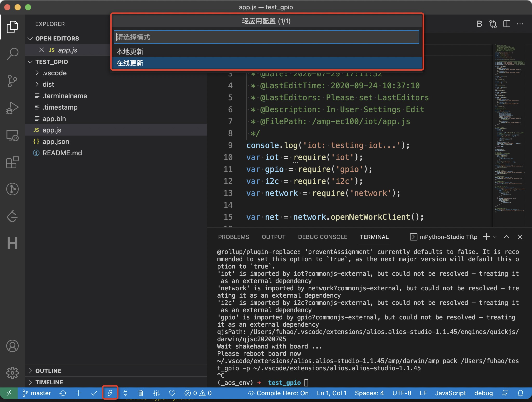Image resolution: width=532 pixels, height=402 pixels.
Task: Click the master branch in status bar
Action: click(x=37, y=393)
